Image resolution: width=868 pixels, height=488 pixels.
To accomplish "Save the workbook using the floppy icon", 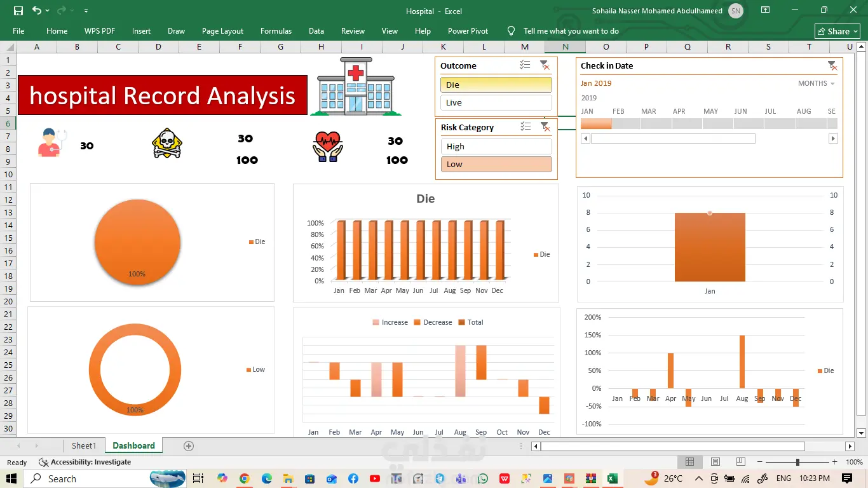I will click(x=18, y=11).
